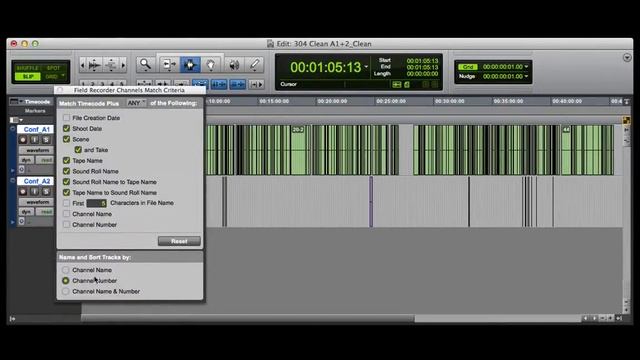Image resolution: width=640 pixels, height=360 pixels.
Task: Enable input monitoring on Conf_A1
Action: tap(35, 140)
